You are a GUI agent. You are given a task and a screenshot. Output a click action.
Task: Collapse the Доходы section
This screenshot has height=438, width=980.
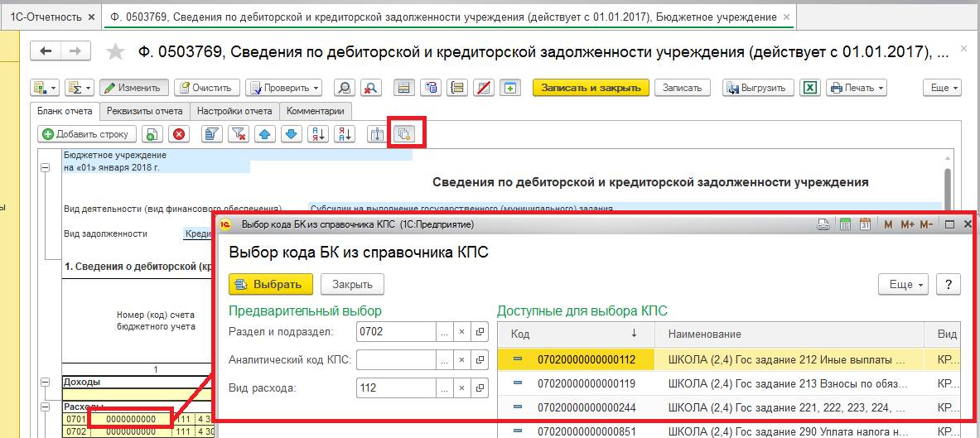pos(45,382)
